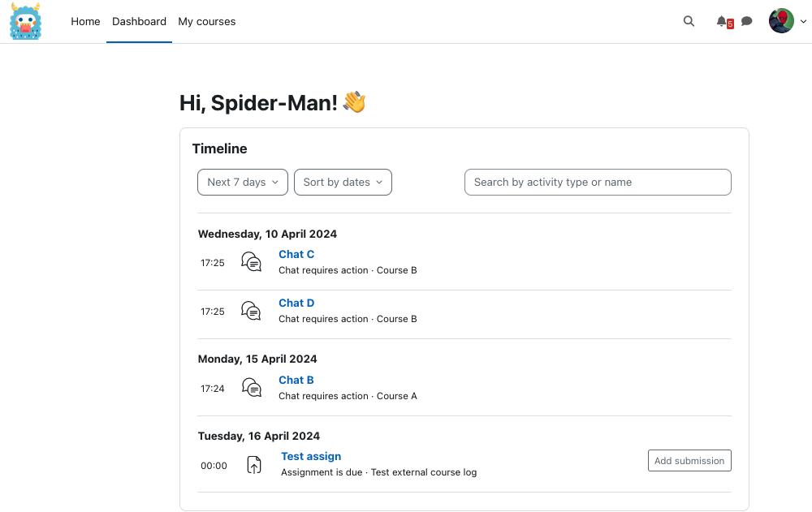Click Chat C's 'Chat requires action · Course B'
The image size is (812, 512).
[348, 270]
